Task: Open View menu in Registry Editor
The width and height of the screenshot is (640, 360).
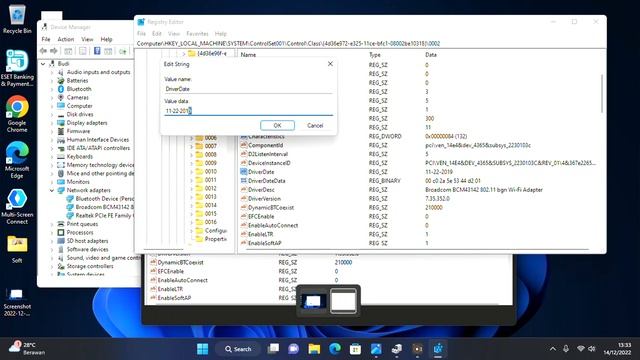Action: click(x=174, y=33)
